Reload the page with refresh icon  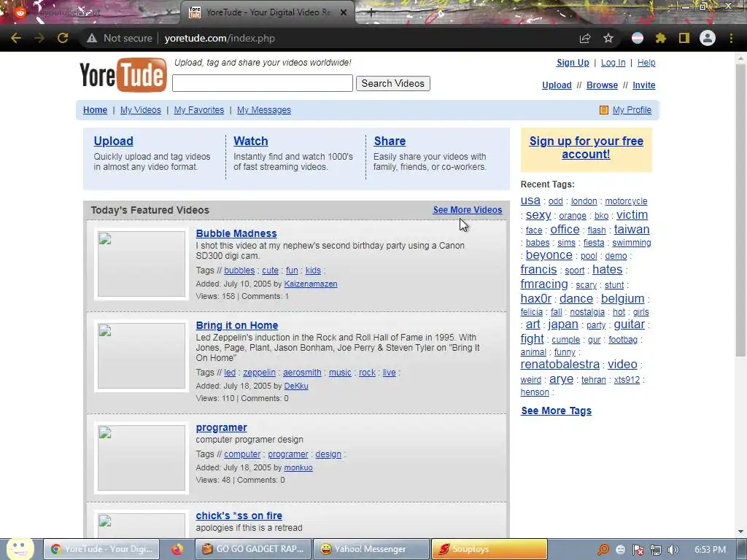coord(63,38)
